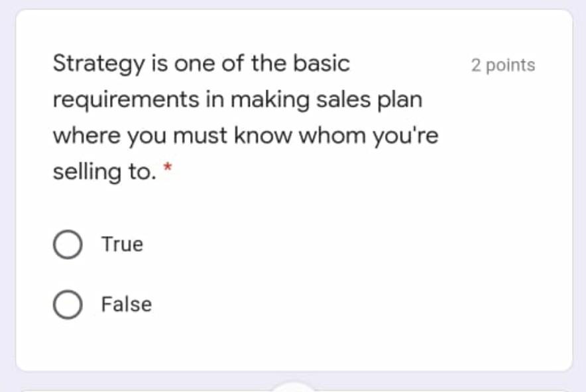Click the word Strategy in the question
This screenshot has width=586, height=392.
coord(97,63)
